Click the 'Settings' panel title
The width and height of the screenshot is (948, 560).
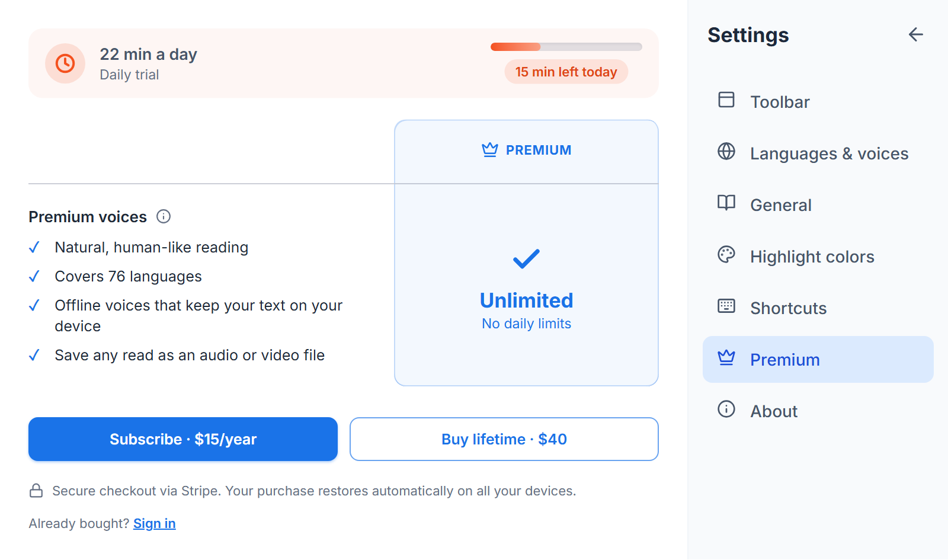[x=748, y=35]
